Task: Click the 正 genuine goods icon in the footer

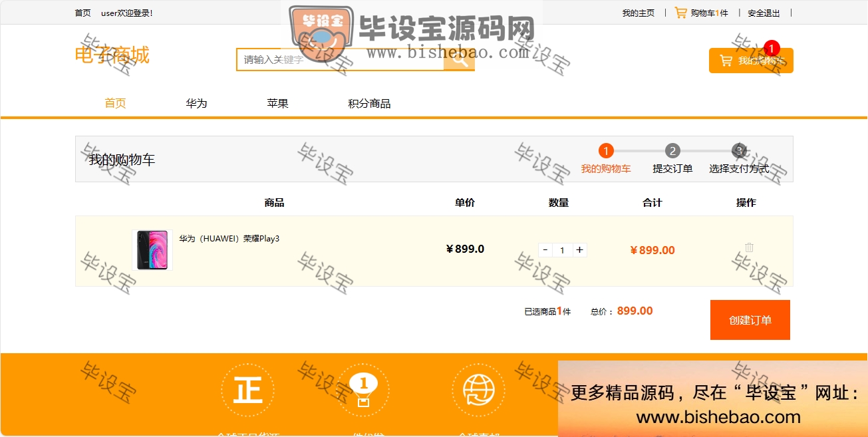Action: pos(247,390)
